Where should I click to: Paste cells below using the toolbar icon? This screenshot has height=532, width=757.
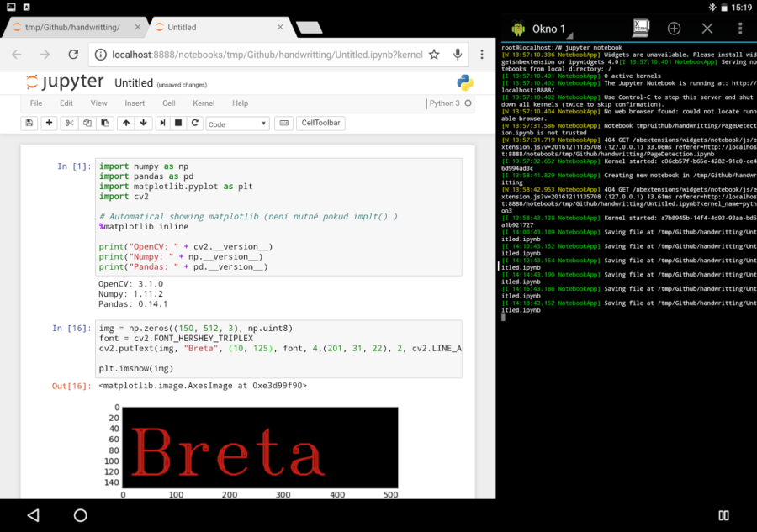point(105,123)
